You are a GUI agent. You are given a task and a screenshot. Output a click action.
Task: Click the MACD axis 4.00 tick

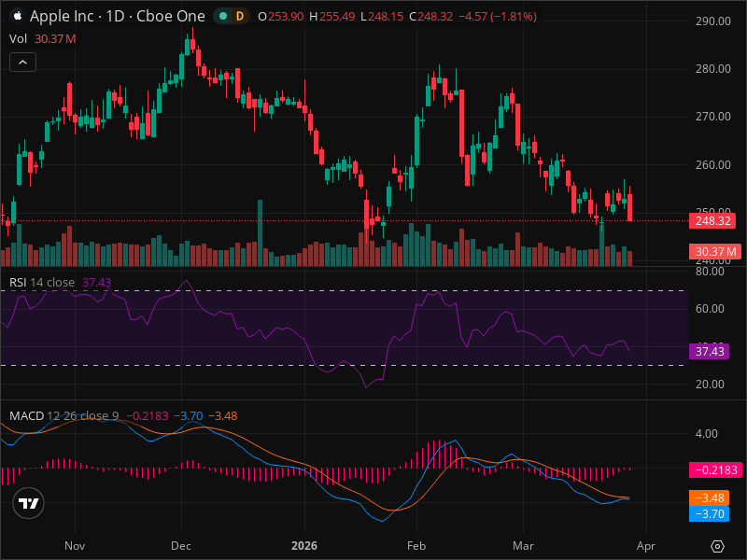tap(707, 433)
